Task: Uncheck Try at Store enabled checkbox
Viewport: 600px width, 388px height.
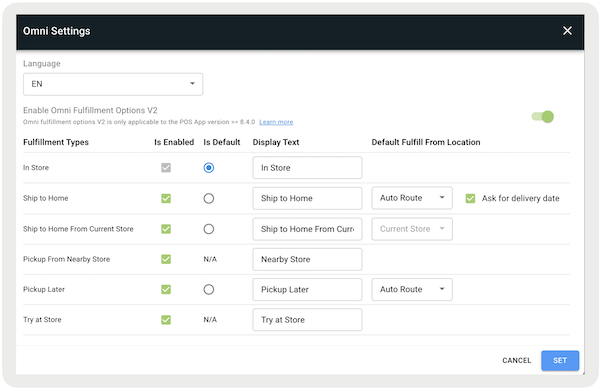Action: pos(166,320)
